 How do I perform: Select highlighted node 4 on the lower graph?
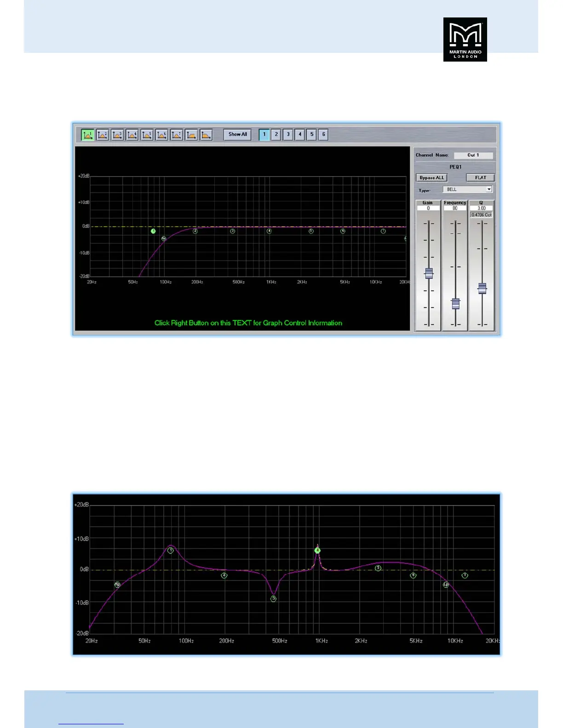[317, 550]
